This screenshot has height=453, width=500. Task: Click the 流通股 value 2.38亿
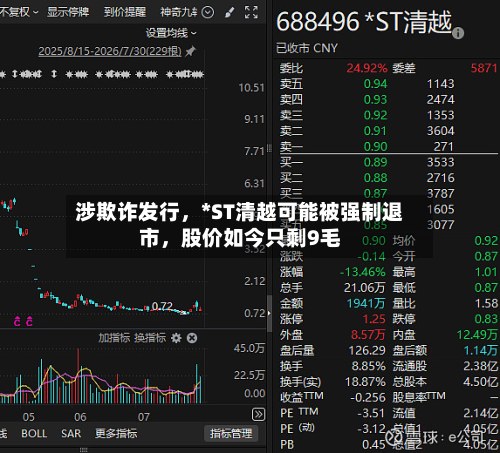click(481, 366)
